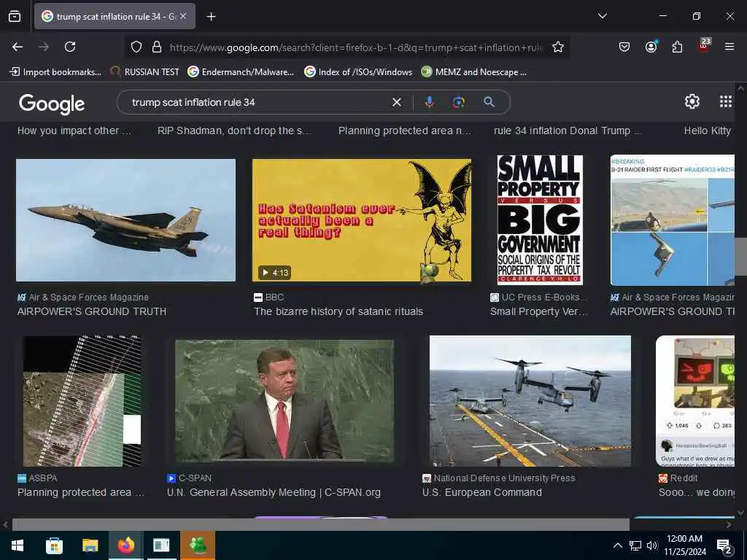
Task: Show site security padlock info
Action: [x=157, y=47]
